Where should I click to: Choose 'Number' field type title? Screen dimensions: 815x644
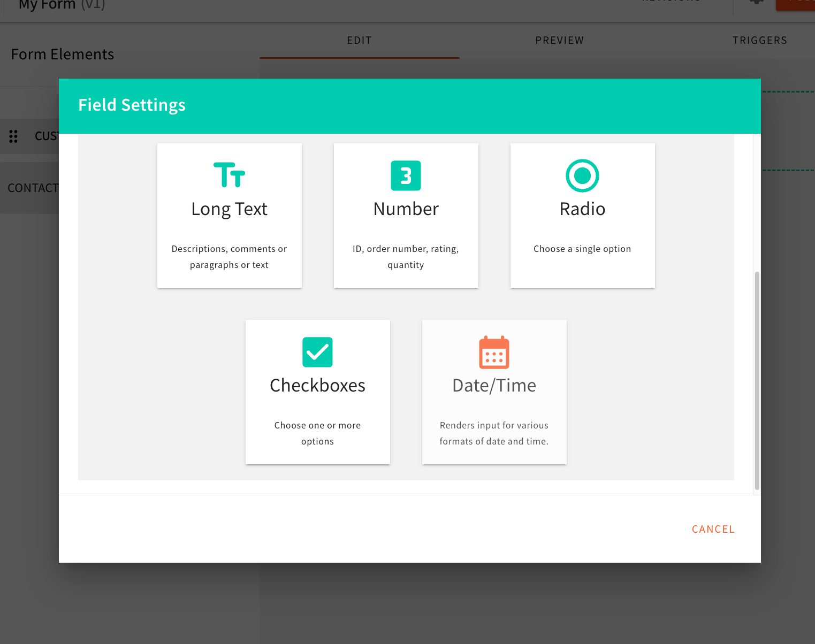click(406, 209)
